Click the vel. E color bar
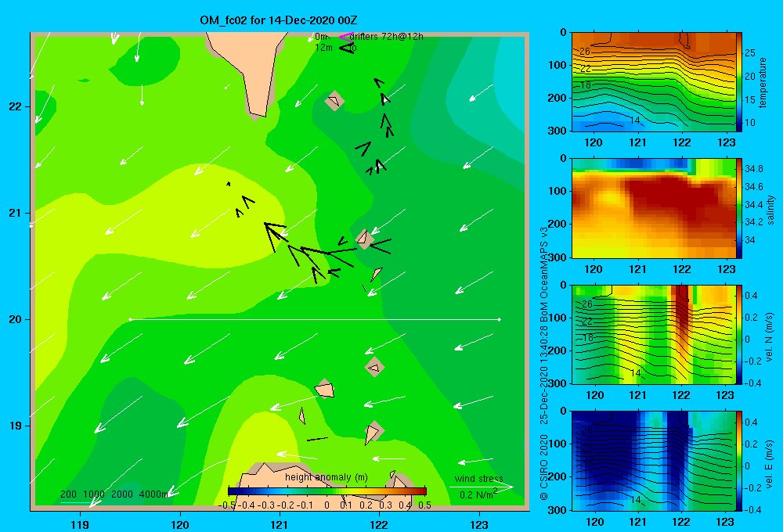 click(x=739, y=461)
